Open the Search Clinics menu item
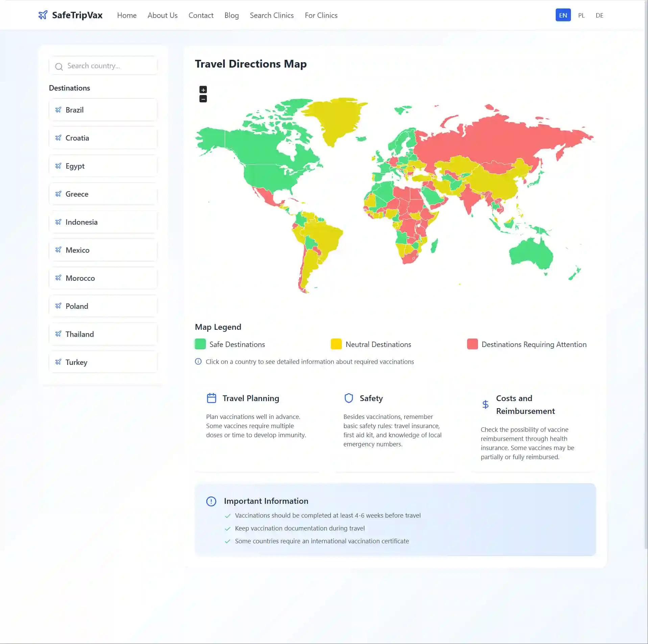Screen dimensions: 648x644 271,16
